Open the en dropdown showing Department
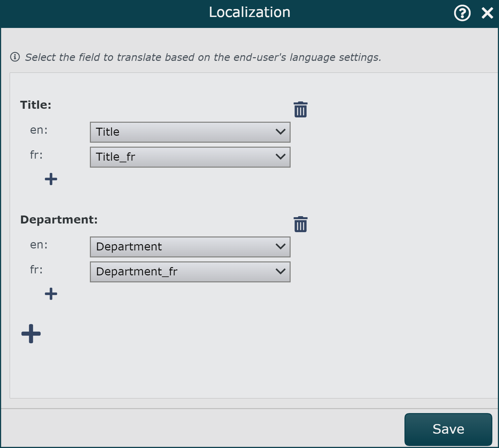Viewport: 499px width, 448px height. point(190,247)
